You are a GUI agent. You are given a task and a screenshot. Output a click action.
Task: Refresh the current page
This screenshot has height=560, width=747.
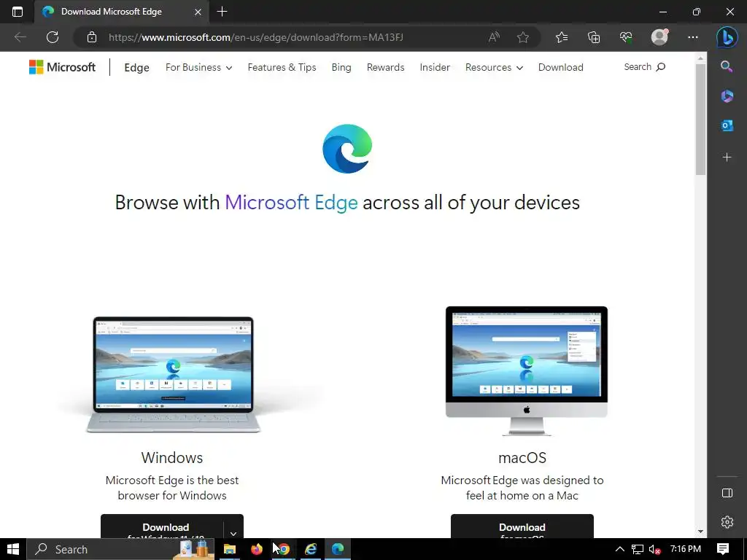[53, 37]
